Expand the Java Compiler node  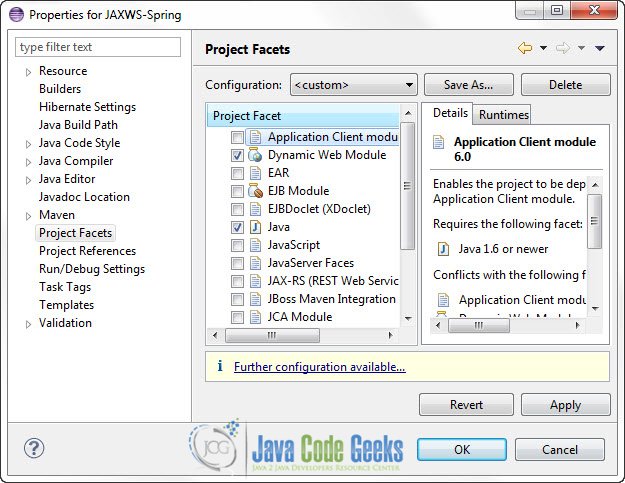[28, 162]
